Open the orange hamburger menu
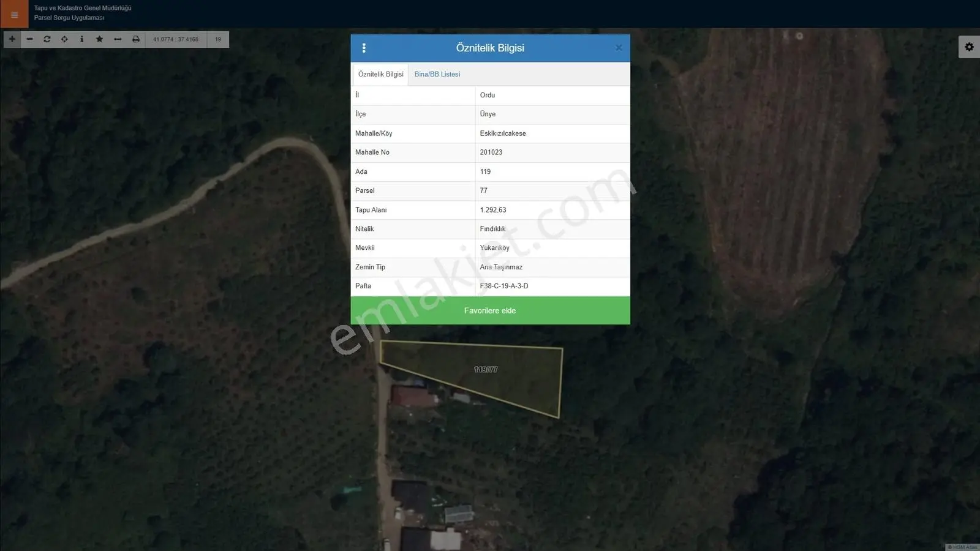Viewport: 980px width, 551px height. click(x=14, y=14)
